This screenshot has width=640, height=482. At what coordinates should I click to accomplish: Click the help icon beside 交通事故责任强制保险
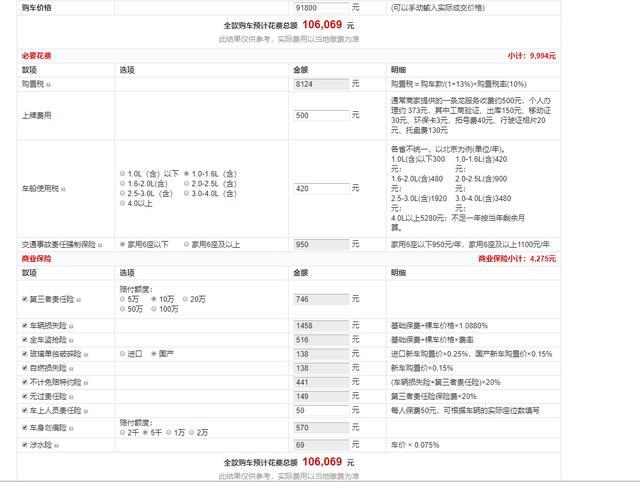pyautogui.click(x=100, y=245)
